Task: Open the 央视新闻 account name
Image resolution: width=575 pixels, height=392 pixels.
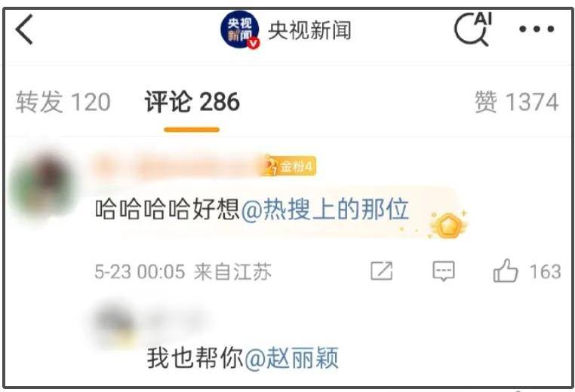Action: [310, 30]
